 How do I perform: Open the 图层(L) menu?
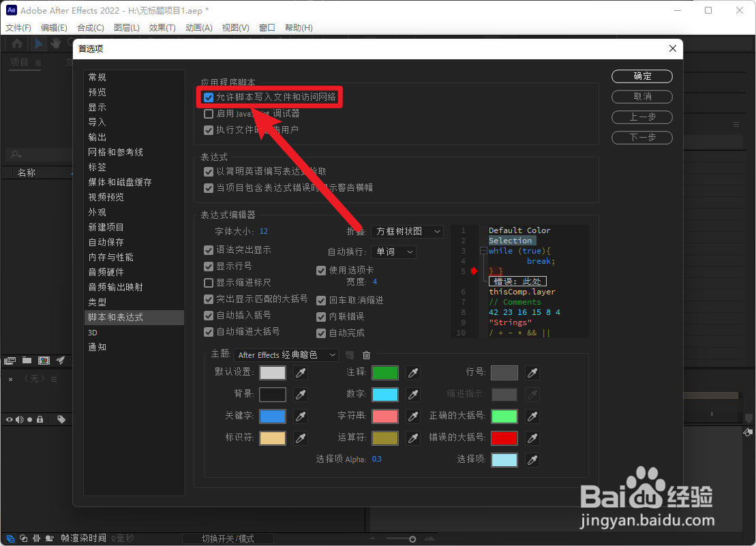pyautogui.click(x=127, y=28)
